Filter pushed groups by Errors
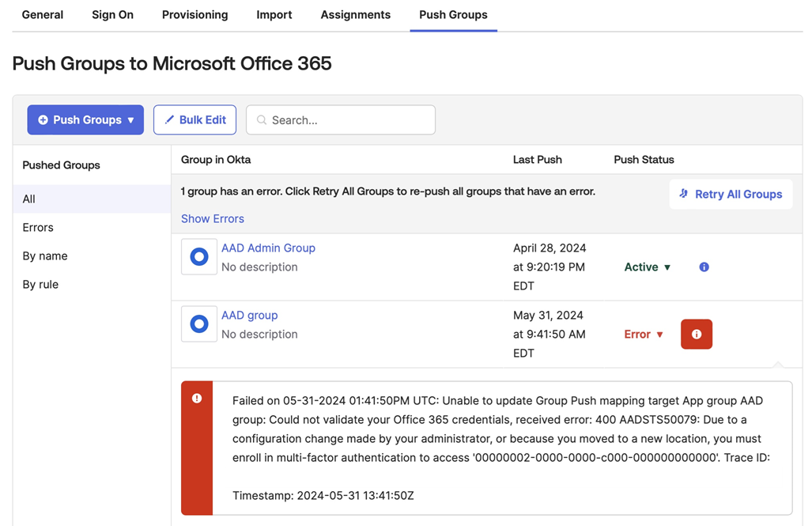Viewport: 812px width, 526px height. point(37,227)
